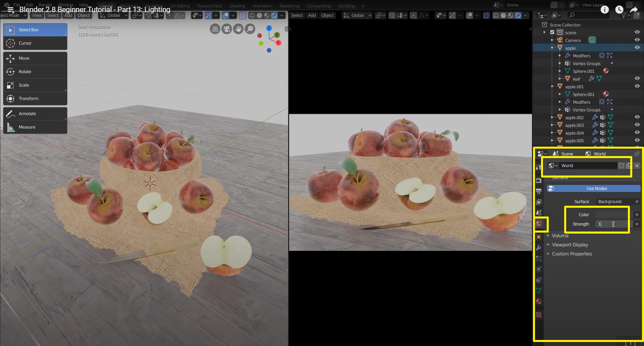Open the World properties tab (red globe)
This screenshot has width=644, height=346.
(539, 224)
